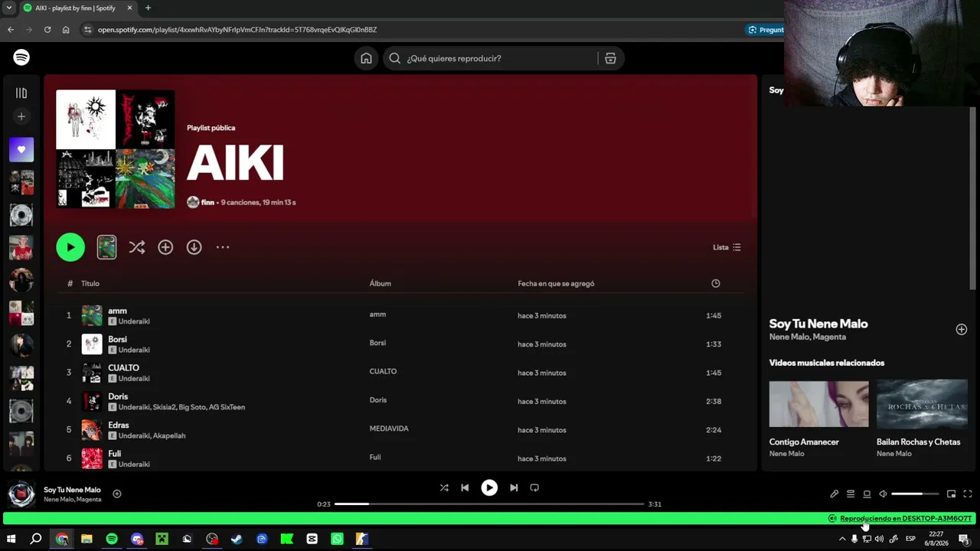Open a new Chrome tab
980x551 pixels.
coord(148,8)
